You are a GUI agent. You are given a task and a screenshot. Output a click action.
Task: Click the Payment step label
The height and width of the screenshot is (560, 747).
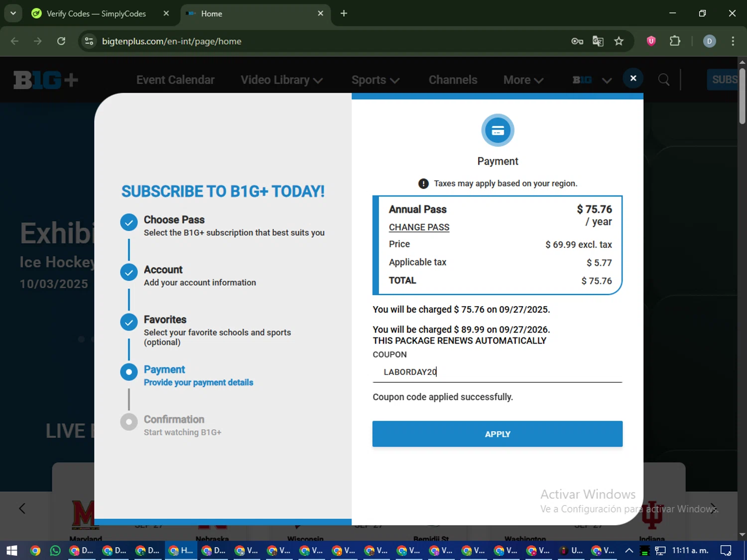164,370
